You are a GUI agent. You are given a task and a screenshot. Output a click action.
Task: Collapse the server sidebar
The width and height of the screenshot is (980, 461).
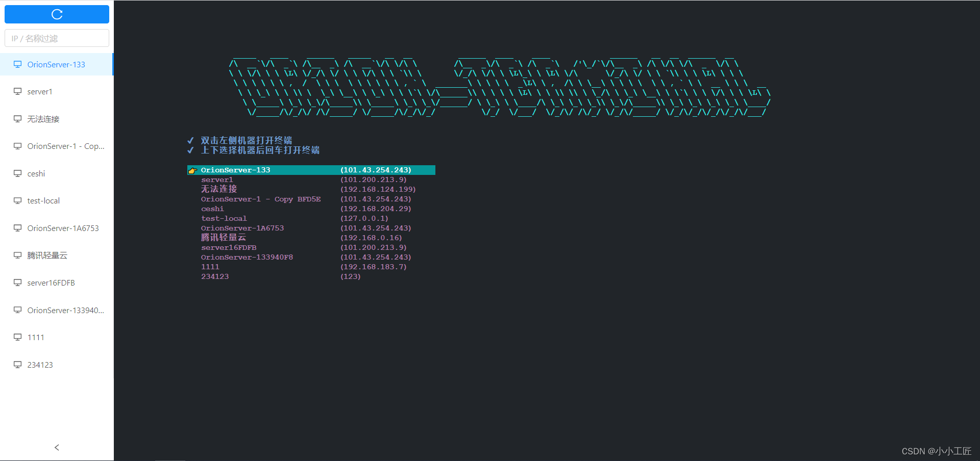56,447
